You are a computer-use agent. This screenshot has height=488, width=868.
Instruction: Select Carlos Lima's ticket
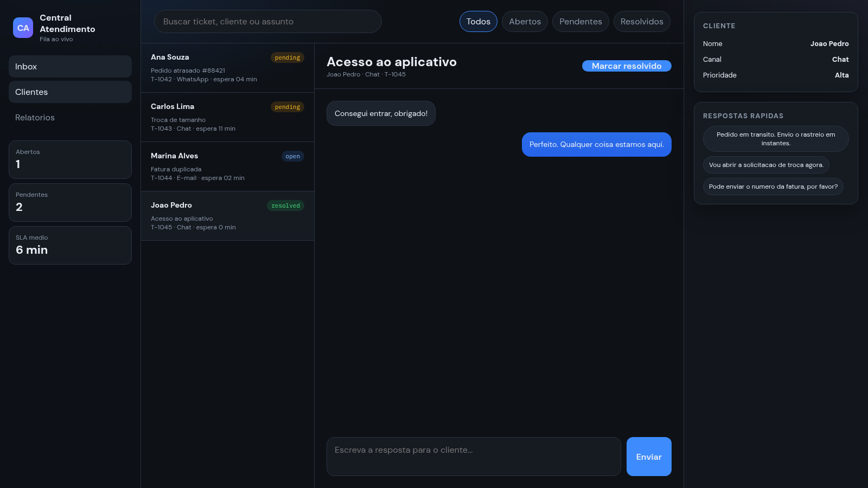tap(227, 117)
